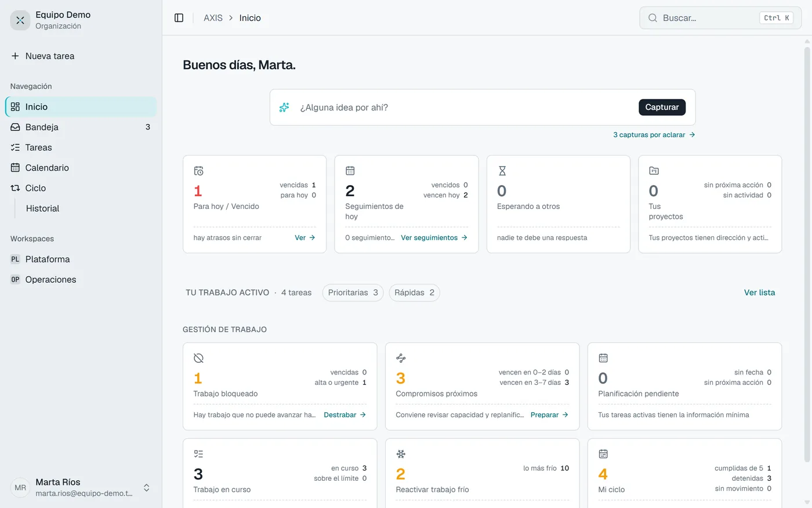
Task: Click the Ver lista link
Action: 759,293
